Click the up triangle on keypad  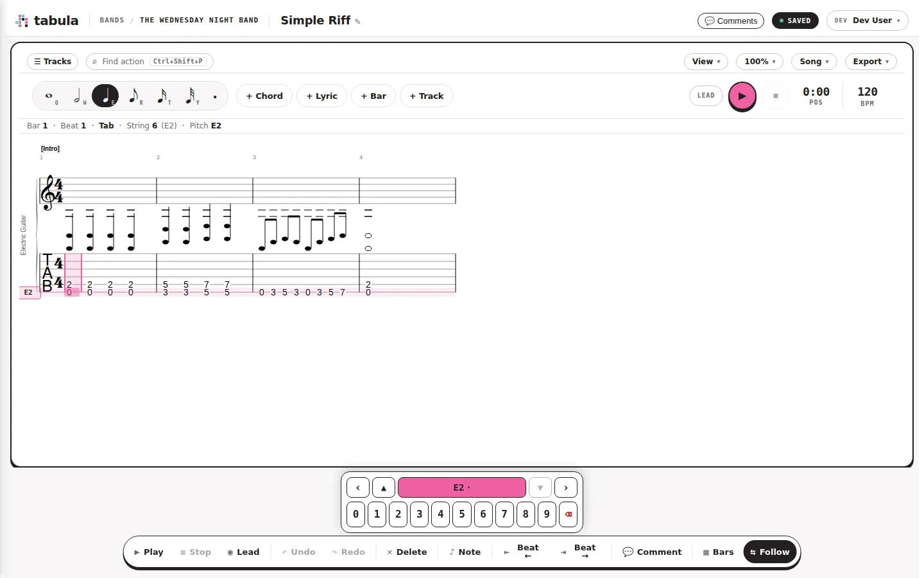tap(384, 487)
